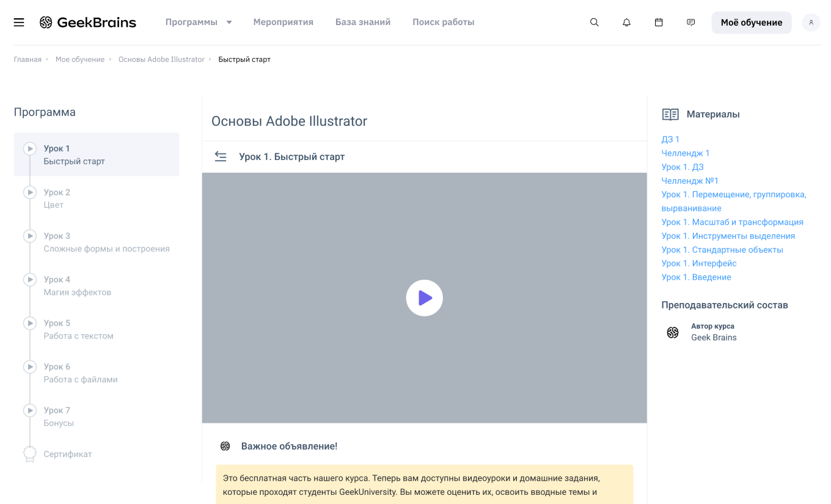Open the calendar icon in header
Screen dimensions: 831x504
point(659,23)
